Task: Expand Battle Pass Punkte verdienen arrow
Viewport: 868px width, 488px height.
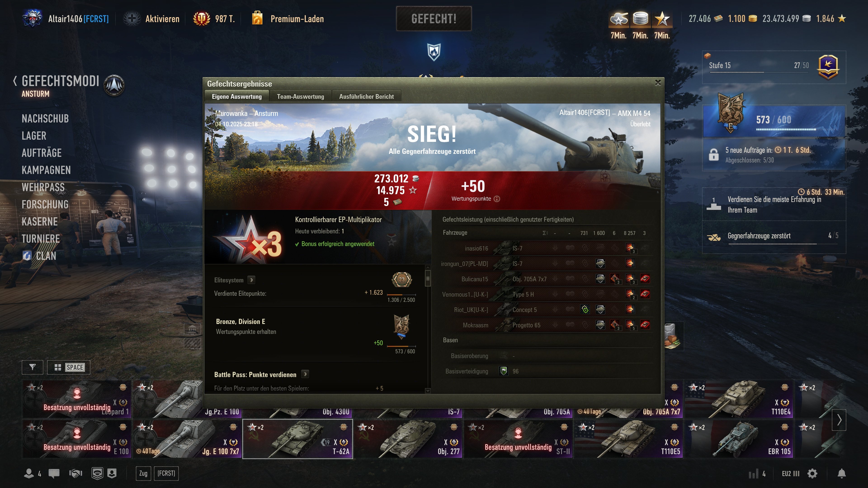Action: 305,374
